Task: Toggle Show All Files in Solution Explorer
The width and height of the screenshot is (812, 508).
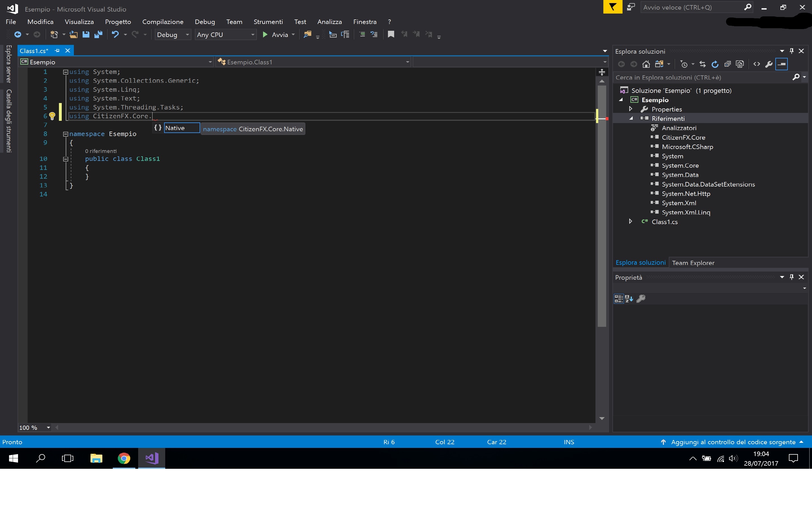Action: [740, 64]
